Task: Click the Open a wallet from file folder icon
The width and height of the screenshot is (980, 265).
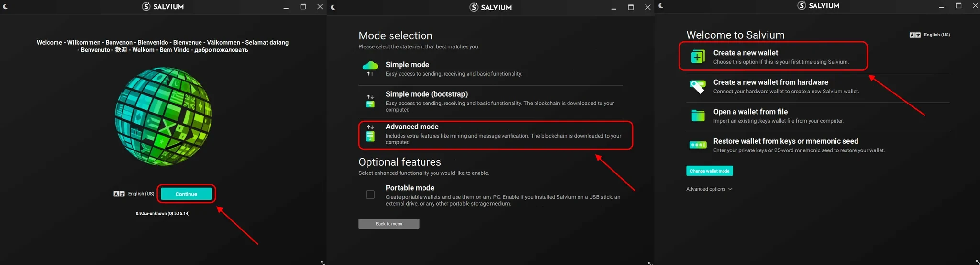Action: point(698,115)
